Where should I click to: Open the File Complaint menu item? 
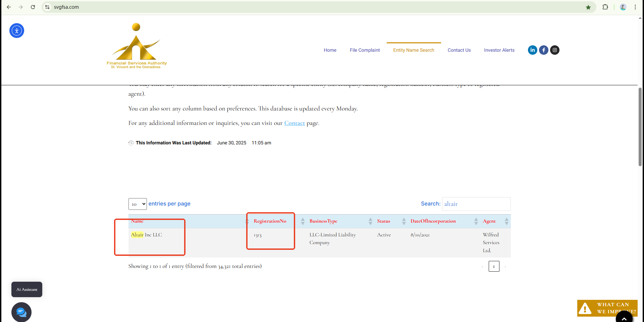pyautogui.click(x=365, y=50)
